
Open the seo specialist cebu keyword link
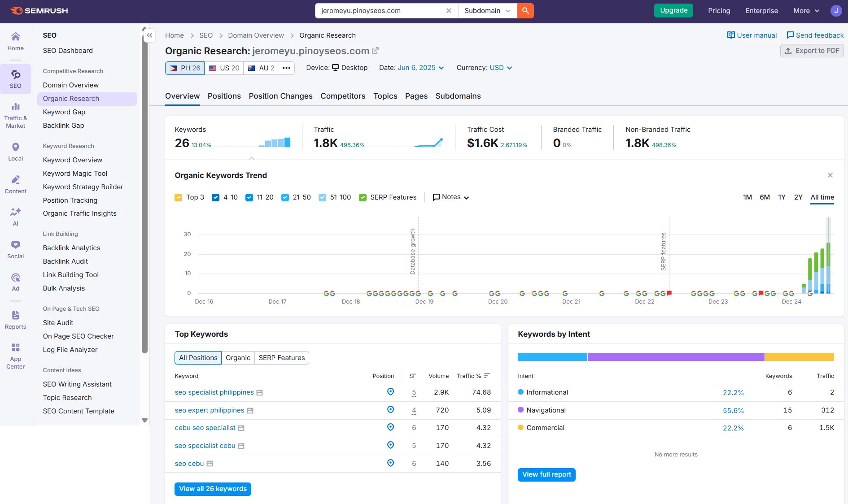point(205,446)
